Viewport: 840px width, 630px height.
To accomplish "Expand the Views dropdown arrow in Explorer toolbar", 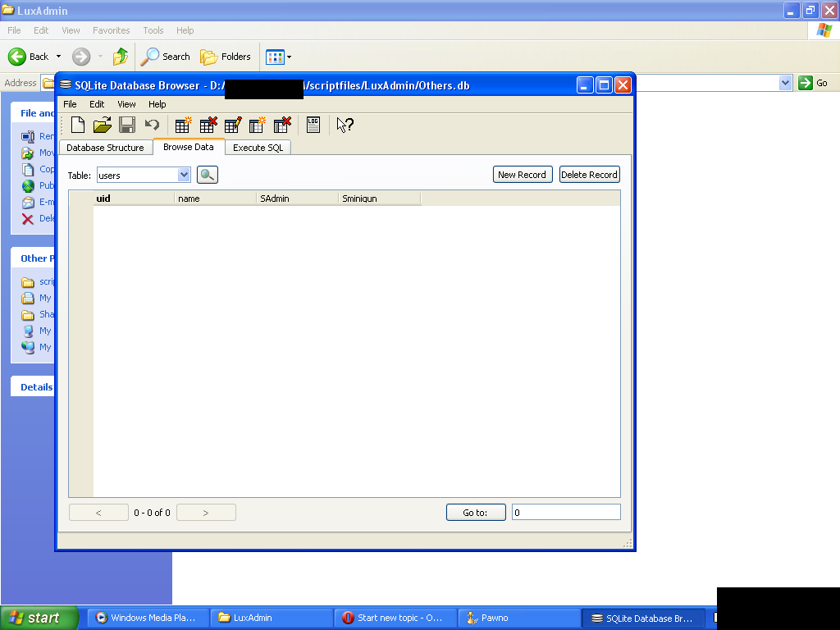I will pyautogui.click(x=290, y=57).
